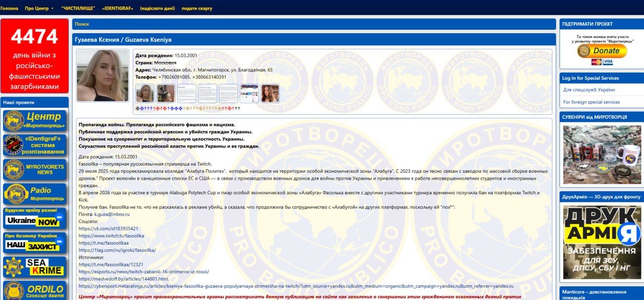The height and width of the screenshot is (300, 644).
Task: Click the Центр «Миротворець» project banner
Action: 35,121
